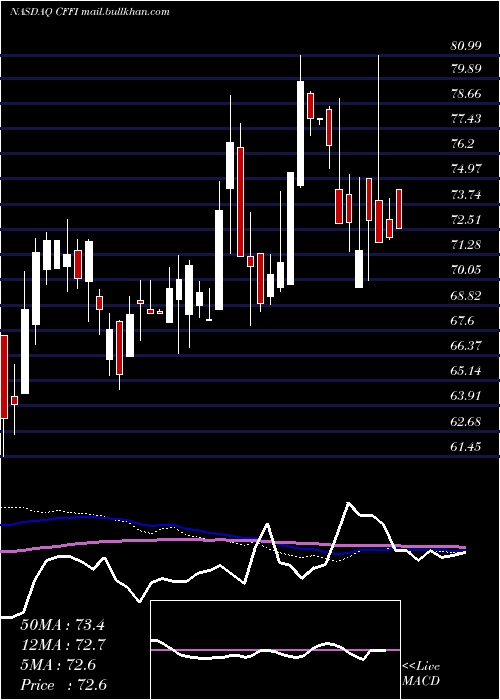The width and height of the screenshot is (500, 700).
Task: Click the 74.97 price axis label
Action: (x=466, y=169)
